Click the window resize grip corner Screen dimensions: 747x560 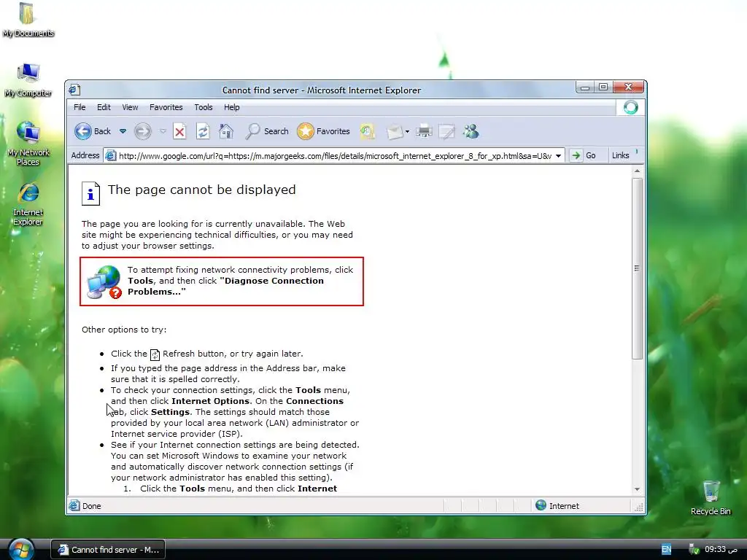(x=638, y=507)
